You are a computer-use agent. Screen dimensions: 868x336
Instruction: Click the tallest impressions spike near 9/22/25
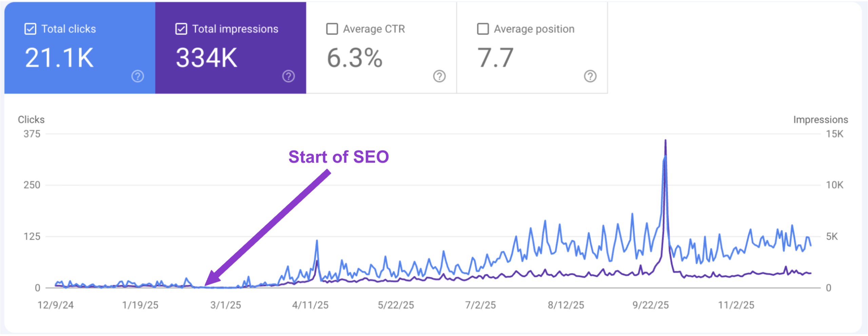click(x=665, y=140)
